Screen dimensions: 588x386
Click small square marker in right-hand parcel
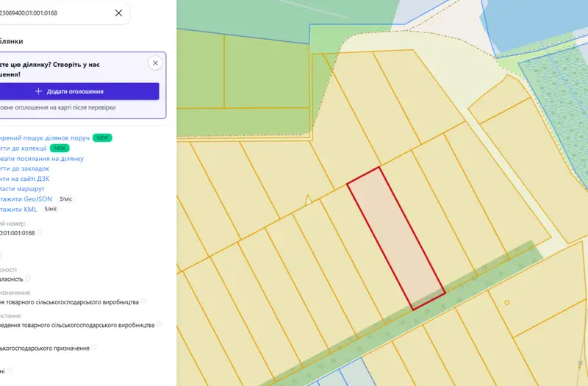click(x=507, y=303)
